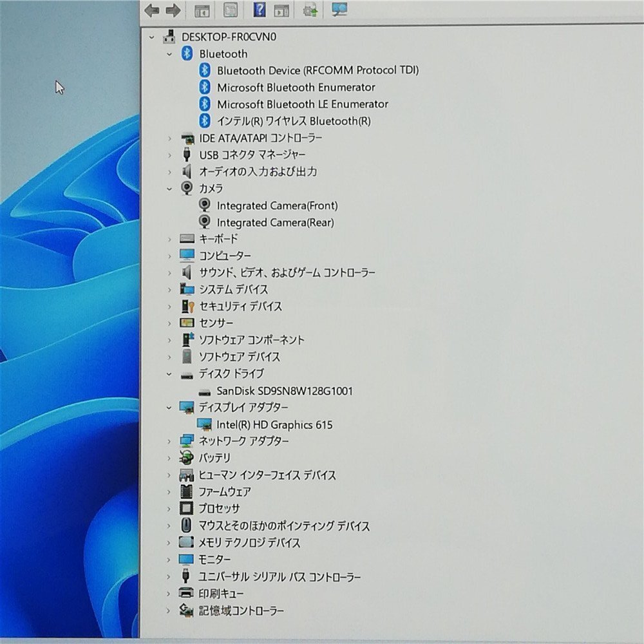The image size is (644, 644).
Task: Click the show/hide console tree toolbar icon
Action: tap(202, 11)
